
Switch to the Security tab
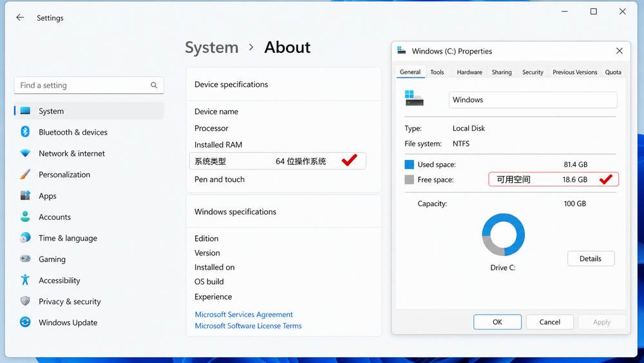pos(533,72)
